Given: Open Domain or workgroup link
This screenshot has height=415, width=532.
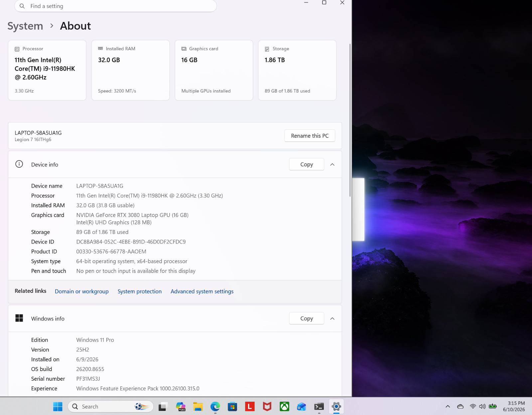Looking at the screenshot, I should point(82,291).
